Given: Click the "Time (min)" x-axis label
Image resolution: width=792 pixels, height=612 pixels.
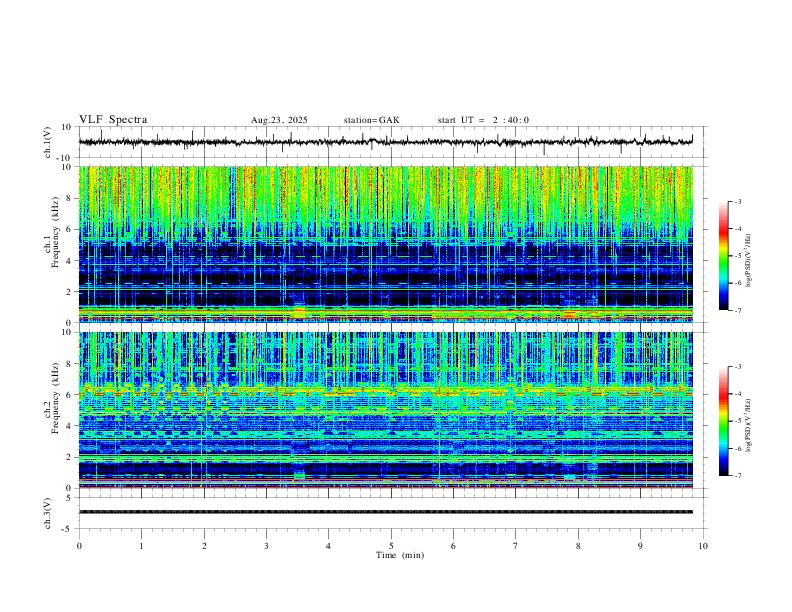Looking at the screenshot, I should [400, 555].
